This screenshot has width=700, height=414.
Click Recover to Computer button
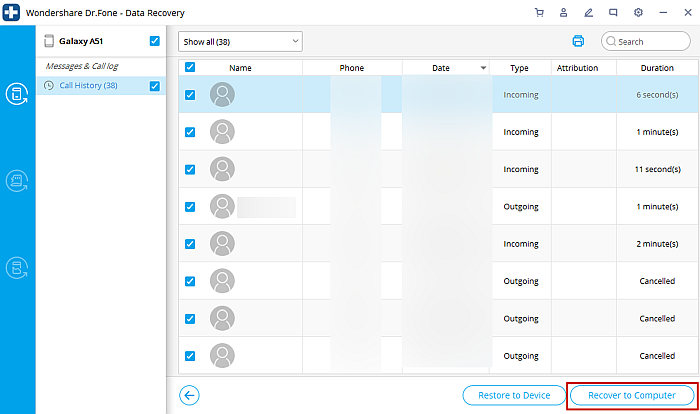632,395
